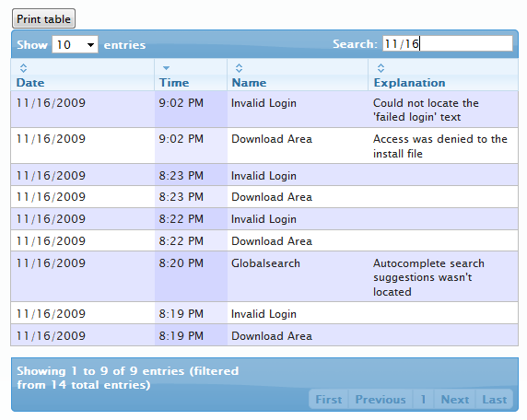Click the Date column sort arrows icon
This screenshot has height=420, width=527.
pyautogui.click(x=23, y=68)
